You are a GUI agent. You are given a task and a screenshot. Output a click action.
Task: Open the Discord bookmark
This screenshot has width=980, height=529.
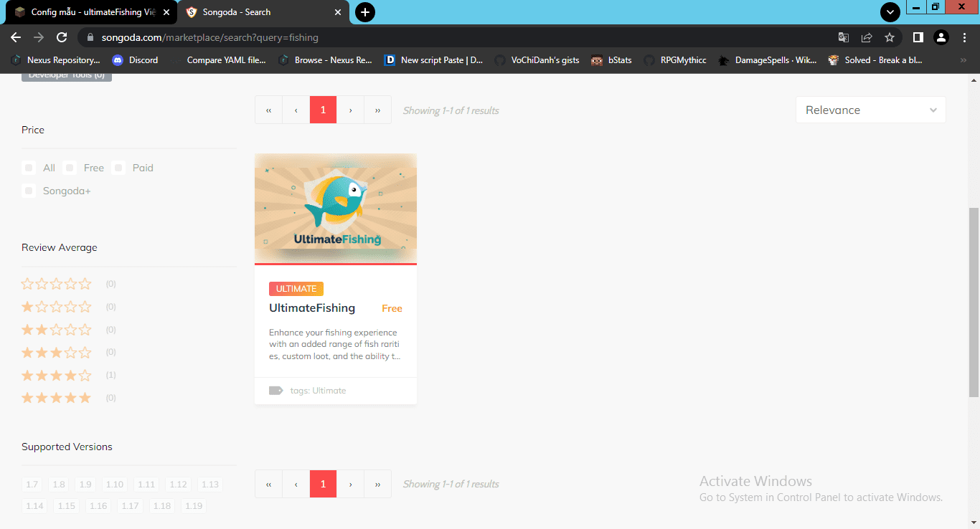tap(135, 60)
